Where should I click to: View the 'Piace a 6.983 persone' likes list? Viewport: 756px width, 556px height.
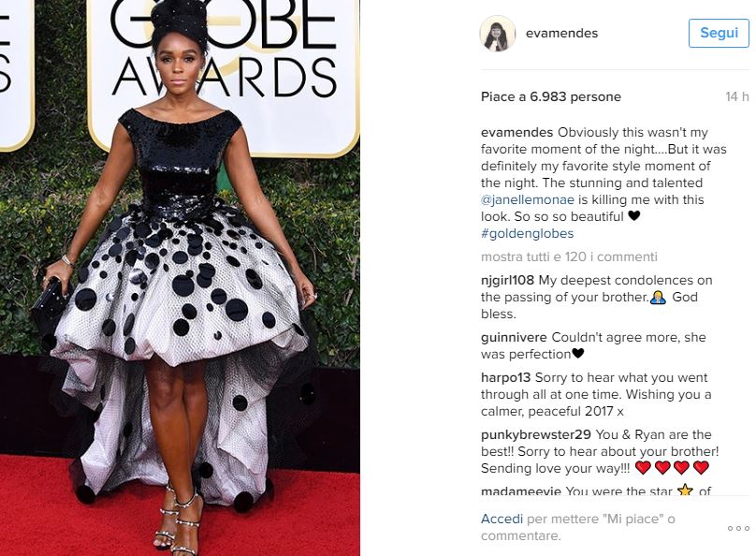click(x=550, y=97)
